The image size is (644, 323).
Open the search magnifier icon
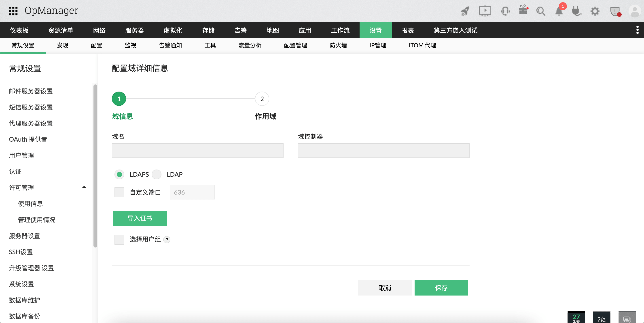[541, 11]
